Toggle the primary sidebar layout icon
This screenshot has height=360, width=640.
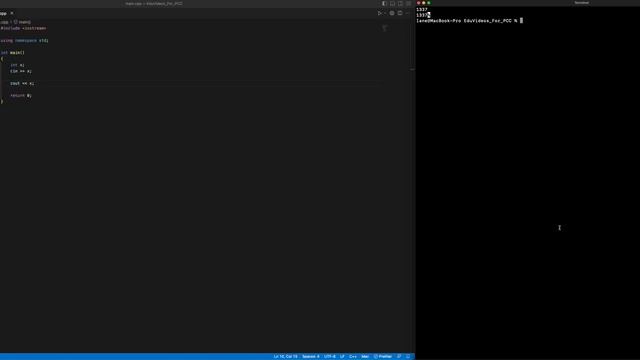(x=384, y=3)
